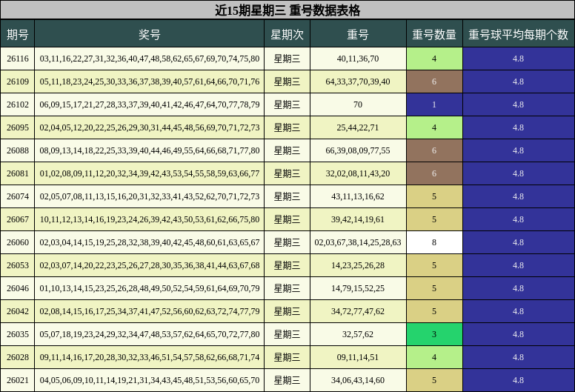Click repeat numbers 09,11,14,51
575x392 pixels.
click(x=358, y=357)
